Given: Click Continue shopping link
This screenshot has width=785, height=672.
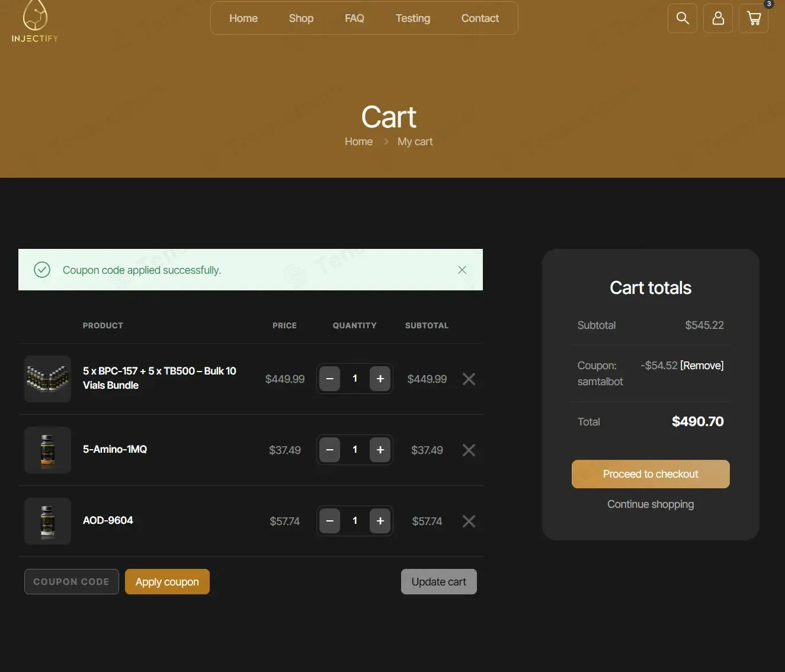Looking at the screenshot, I should (651, 504).
